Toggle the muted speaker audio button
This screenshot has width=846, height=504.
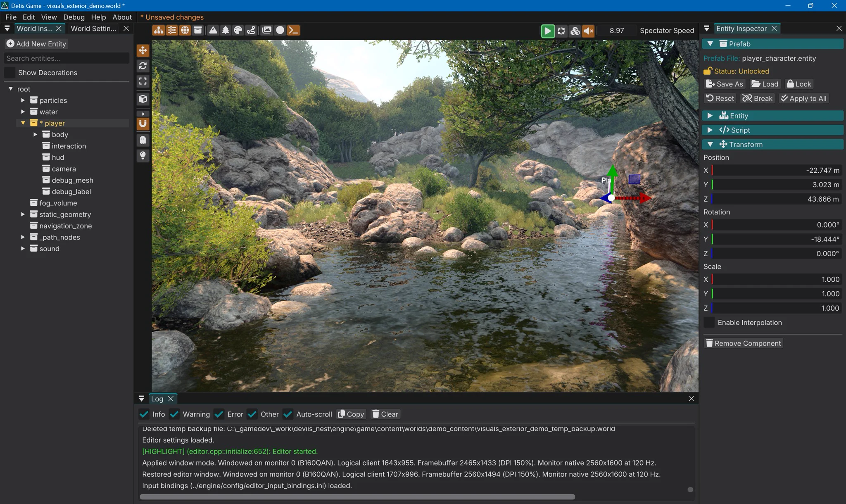click(x=589, y=31)
